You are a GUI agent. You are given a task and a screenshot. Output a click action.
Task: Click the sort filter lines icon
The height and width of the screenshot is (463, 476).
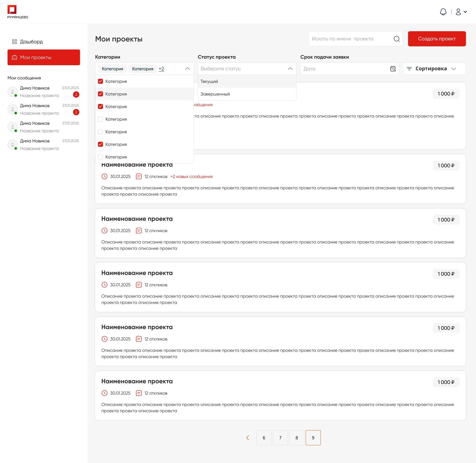point(409,69)
